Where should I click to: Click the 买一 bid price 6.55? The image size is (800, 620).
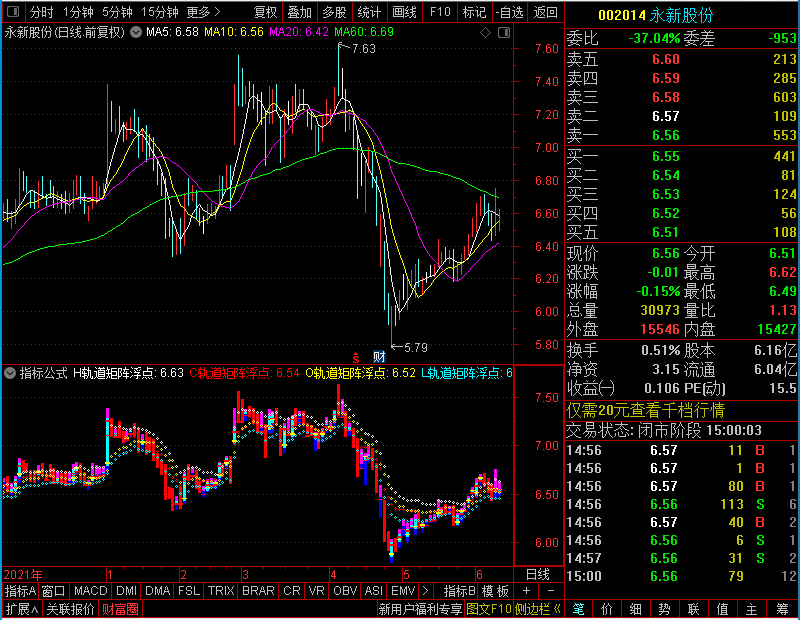[x=666, y=156]
